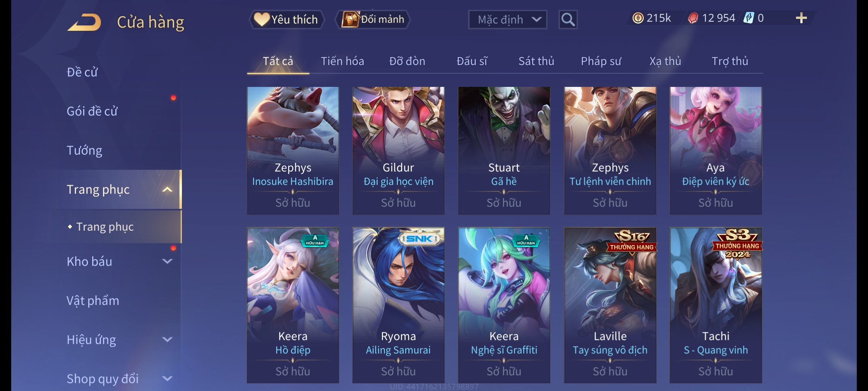The height and width of the screenshot is (391, 868).
Task: Expand the Hiệu ứng sidebar section
Action: click(x=167, y=340)
